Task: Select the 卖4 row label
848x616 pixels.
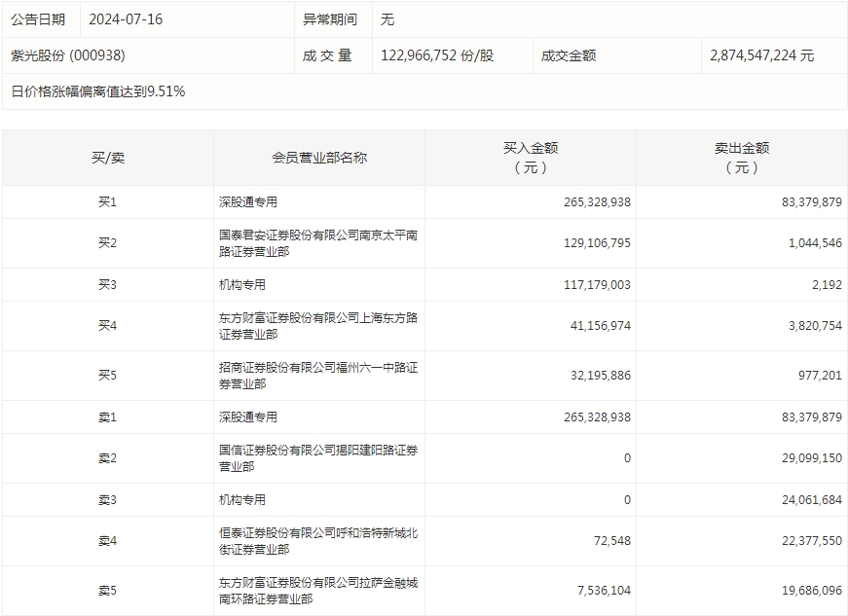Action: (107, 541)
